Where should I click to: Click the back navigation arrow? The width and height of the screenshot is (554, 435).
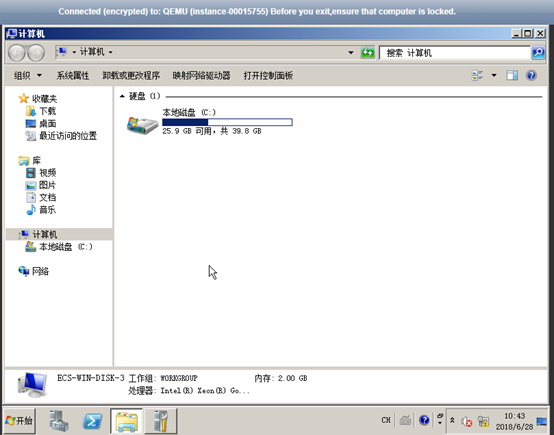tap(17, 53)
